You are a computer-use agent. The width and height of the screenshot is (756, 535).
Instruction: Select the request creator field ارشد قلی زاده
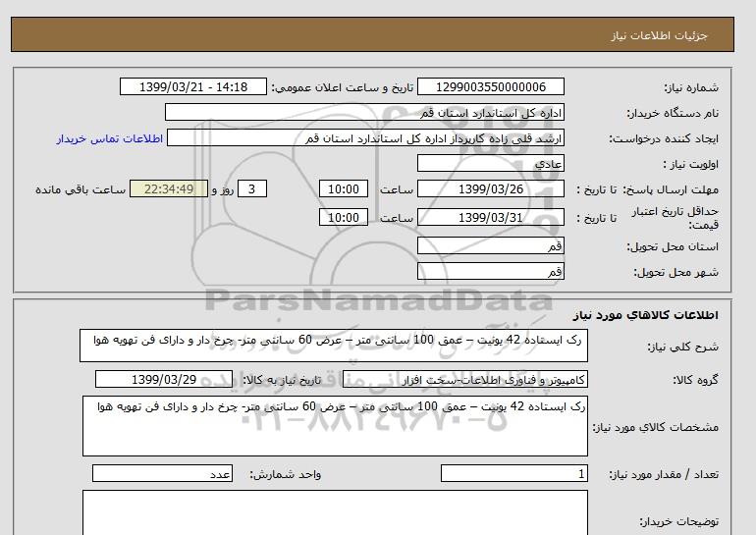coord(365,137)
